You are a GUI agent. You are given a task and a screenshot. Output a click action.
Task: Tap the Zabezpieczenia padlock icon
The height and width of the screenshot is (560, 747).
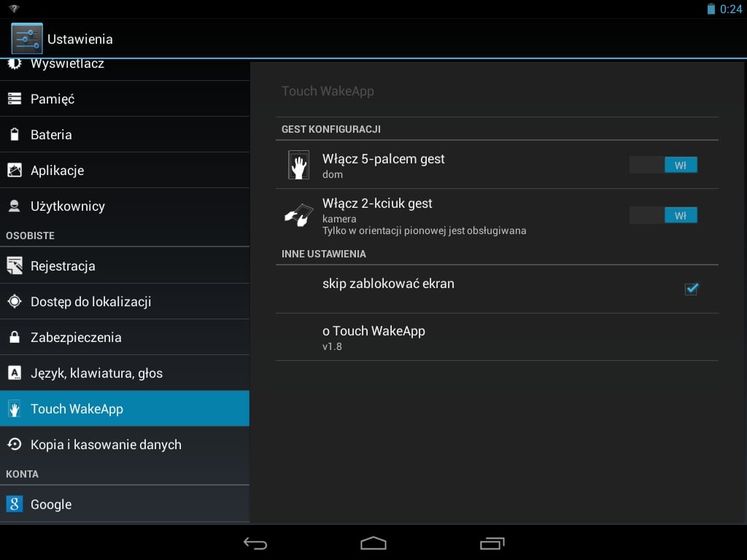pos(15,337)
